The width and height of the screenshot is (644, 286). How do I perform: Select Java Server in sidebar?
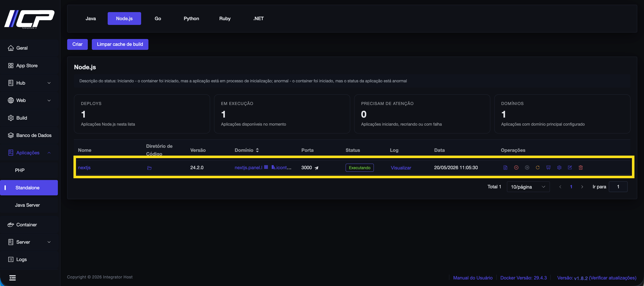(x=27, y=205)
